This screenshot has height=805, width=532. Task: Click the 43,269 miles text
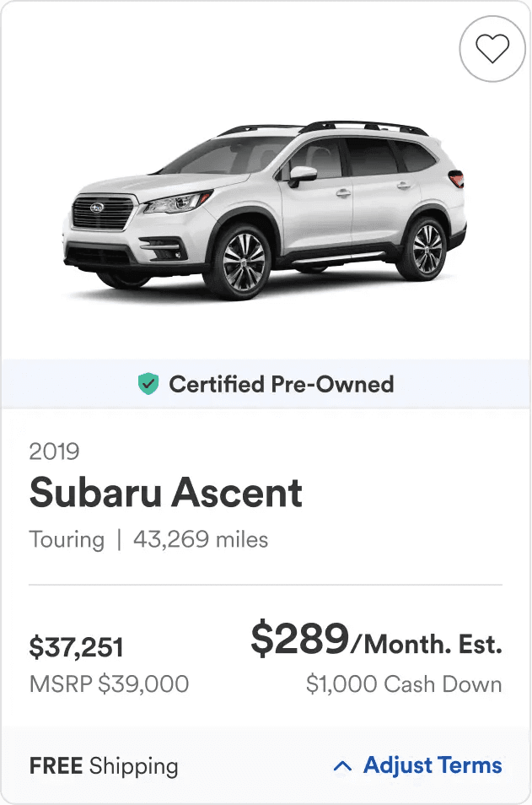pos(201,539)
